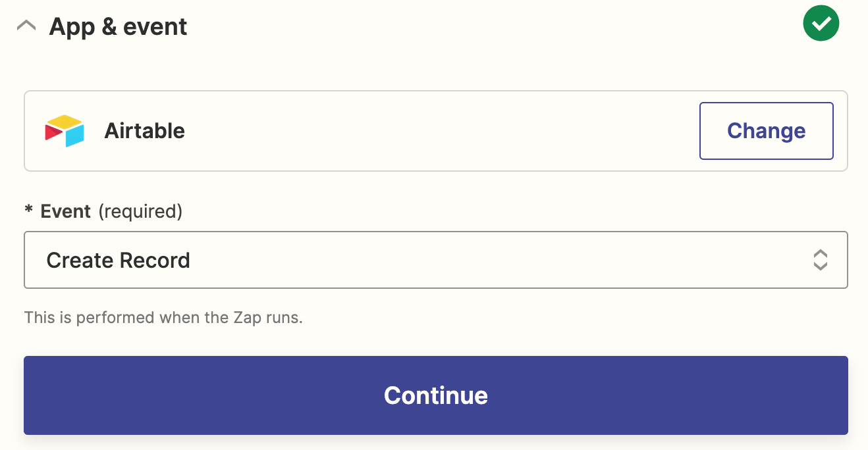Screen dimensions: 868x450
Task: Click the green completed checkmark icon
Action: click(821, 24)
